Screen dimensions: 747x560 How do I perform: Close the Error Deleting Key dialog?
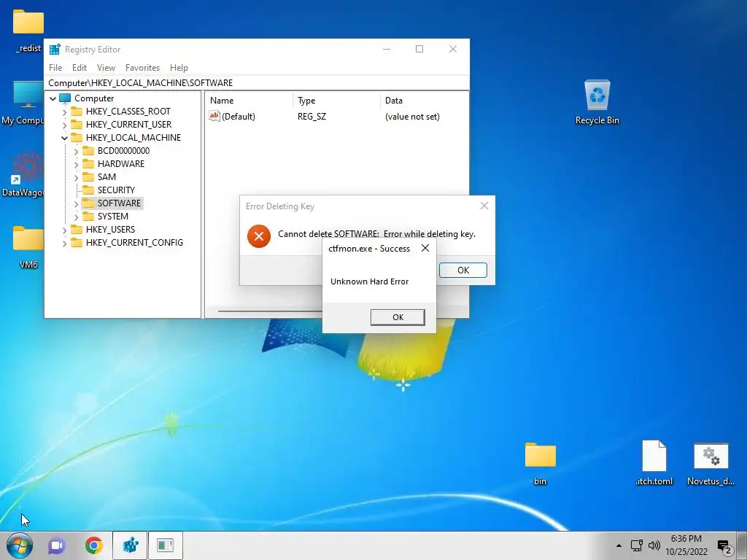tap(484, 206)
